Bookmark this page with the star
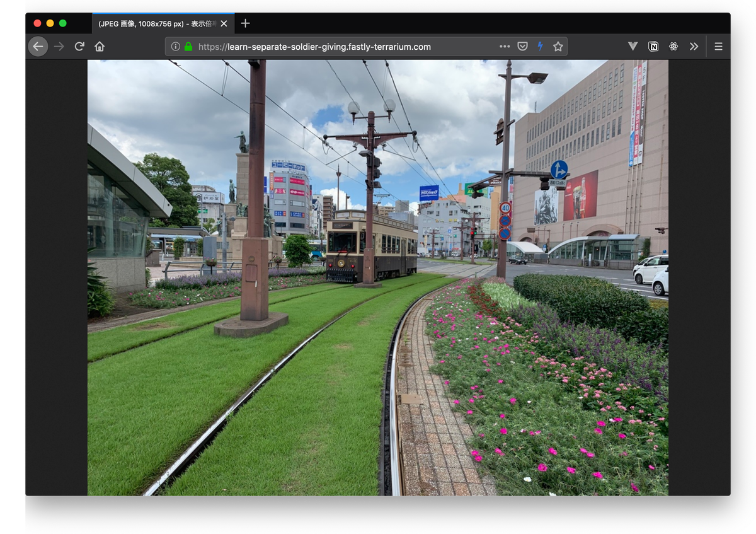Screen dimensions: 756x534 click(x=558, y=47)
